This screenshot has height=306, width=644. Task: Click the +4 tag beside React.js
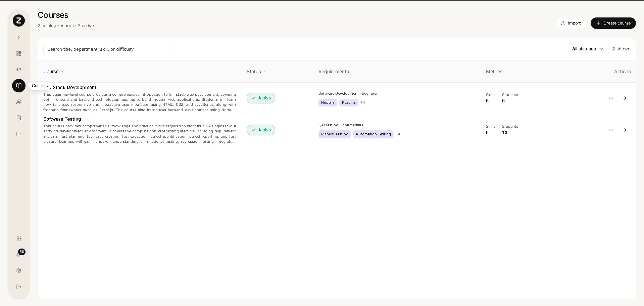click(363, 102)
